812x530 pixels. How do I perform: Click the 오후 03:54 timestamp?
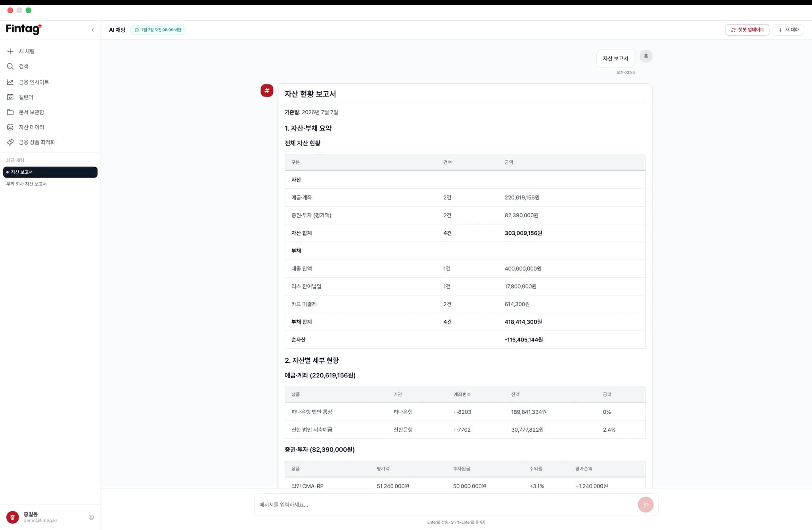coord(626,73)
